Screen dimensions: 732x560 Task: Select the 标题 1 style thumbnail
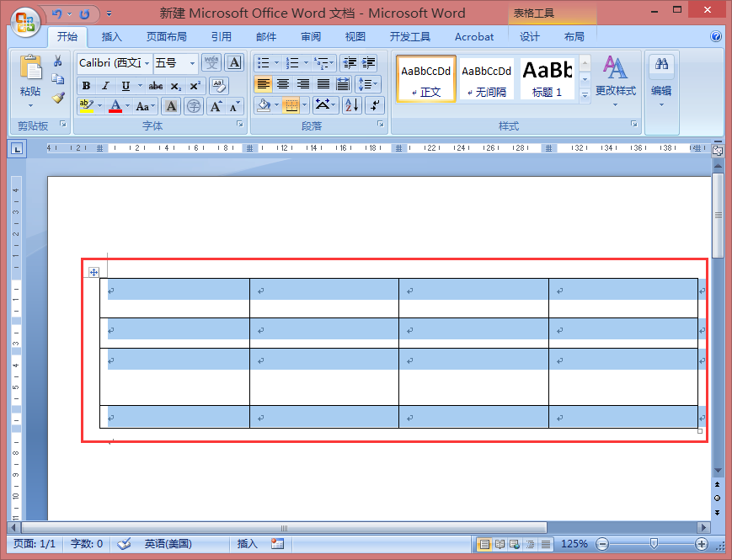click(548, 78)
